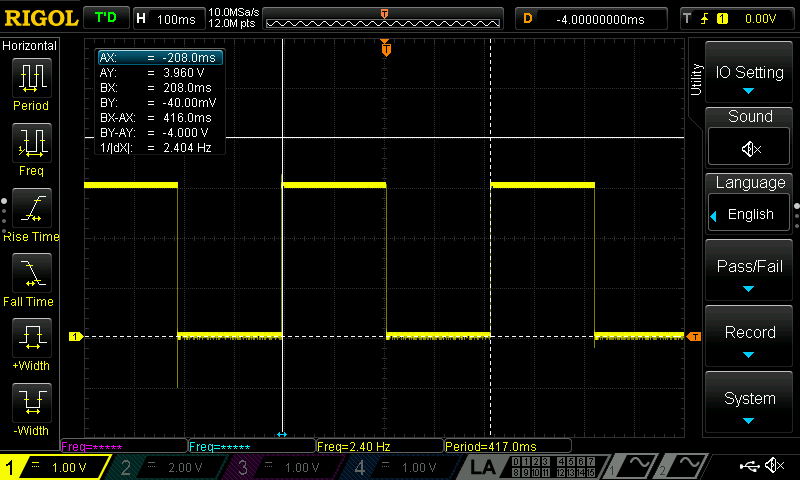Click the H 100ms timebase field
The height and width of the screenshot is (480, 800).
(x=169, y=19)
